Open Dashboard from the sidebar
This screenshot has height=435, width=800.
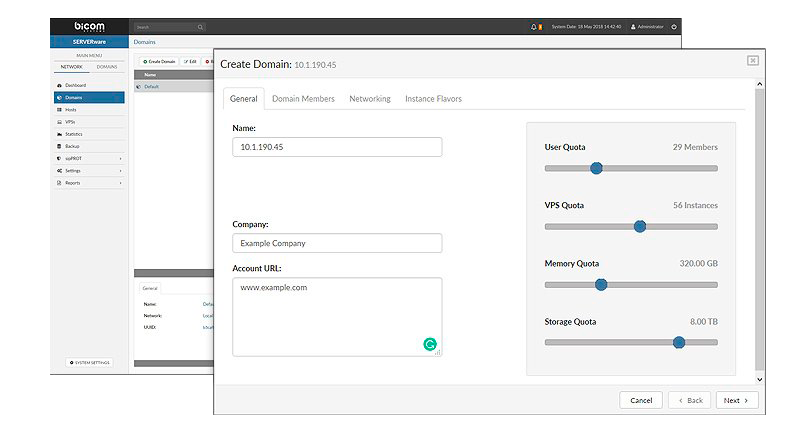(x=76, y=86)
